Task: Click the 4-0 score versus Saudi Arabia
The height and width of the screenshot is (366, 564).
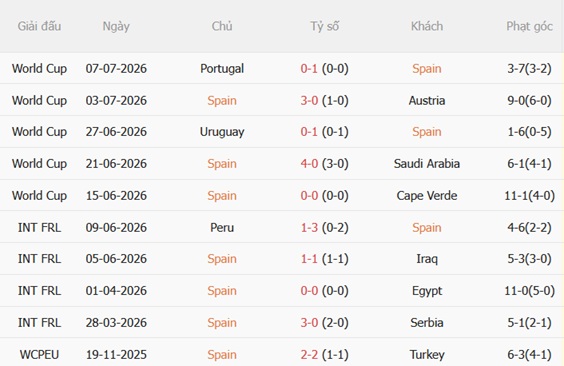Action: pos(309,164)
